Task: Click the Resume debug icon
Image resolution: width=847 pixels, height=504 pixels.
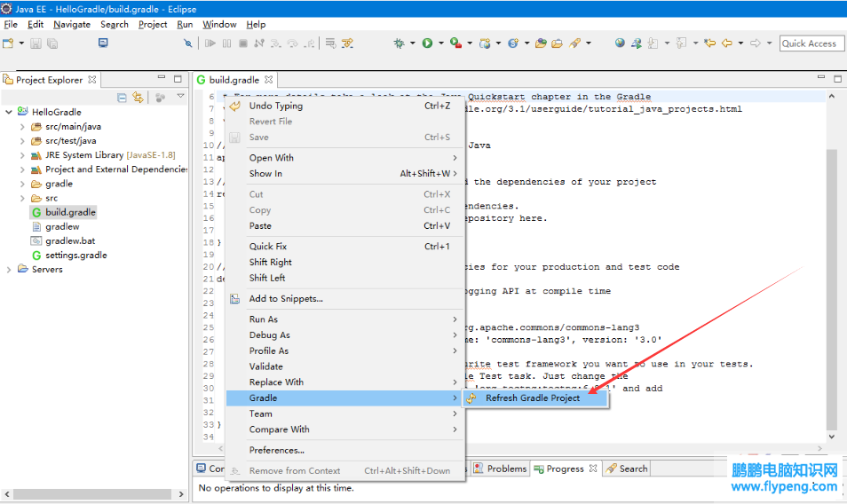Action: (210, 43)
